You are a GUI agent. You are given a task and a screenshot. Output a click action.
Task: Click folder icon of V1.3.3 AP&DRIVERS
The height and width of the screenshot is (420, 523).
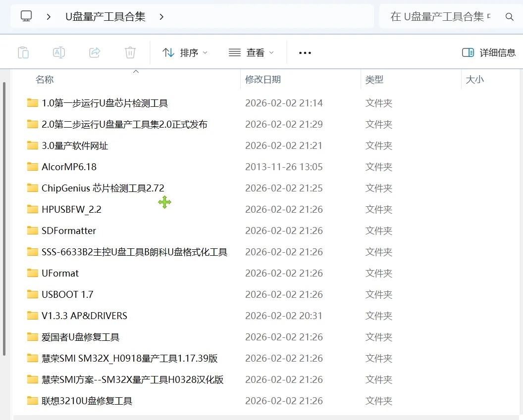[x=32, y=316]
